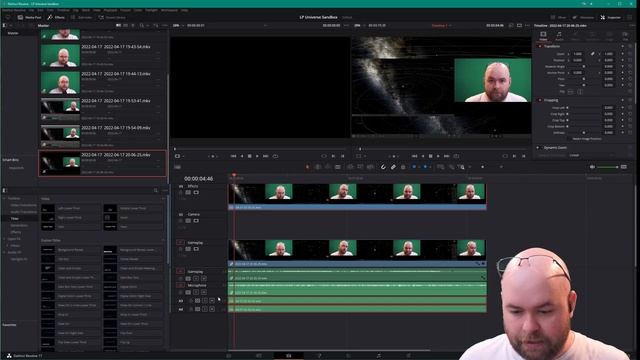The height and width of the screenshot is (360, 640).
Task: Toggle loop playback in the source viewer
Action: 276,156
